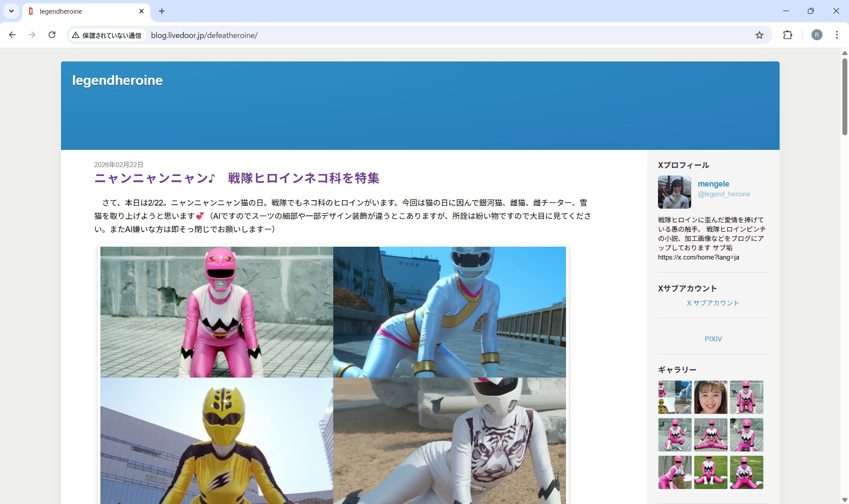
Task: Click the forward navigation arrow
Action: pos(32,35)
